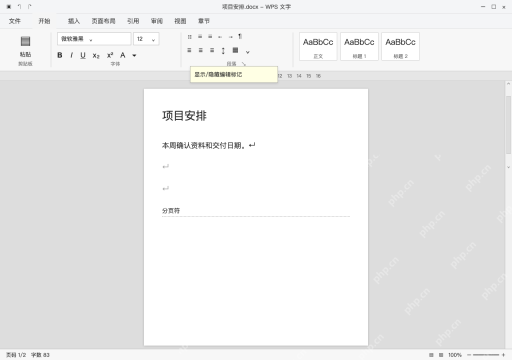Image resolution: width=512 pixels, height=360 pixels.
Task: Apply bulleted list formatting
Action: click(190, 37)
